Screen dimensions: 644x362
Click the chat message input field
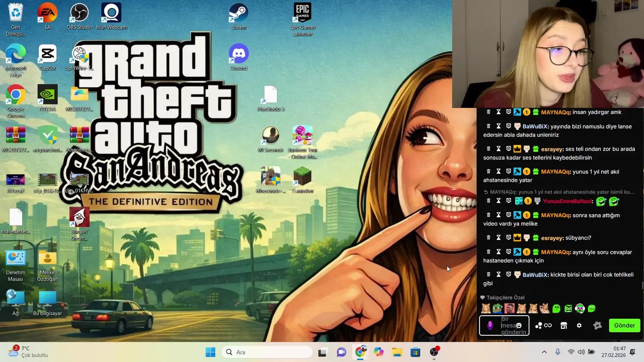(504, 325)
